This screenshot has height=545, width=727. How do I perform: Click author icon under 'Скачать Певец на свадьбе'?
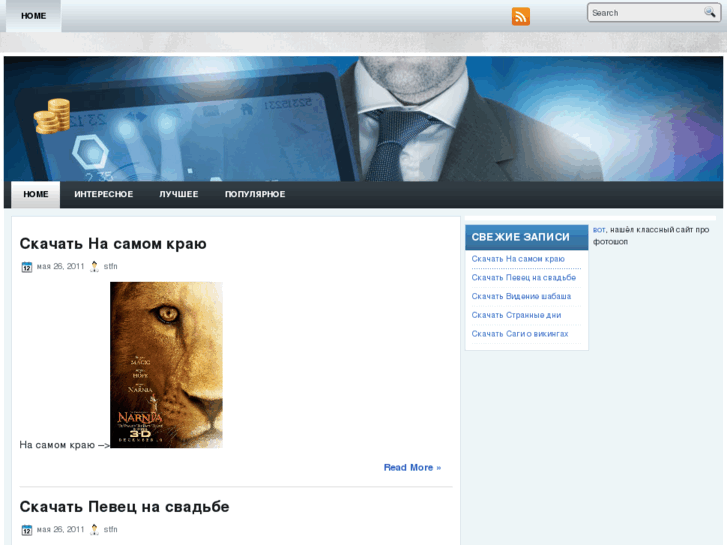click(x=95, y=529)
